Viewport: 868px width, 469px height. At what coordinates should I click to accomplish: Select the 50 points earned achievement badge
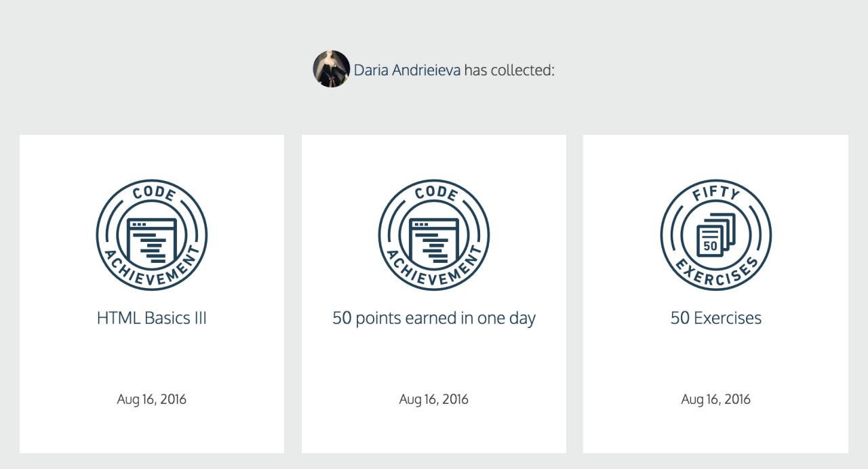(x=434, y=235)
